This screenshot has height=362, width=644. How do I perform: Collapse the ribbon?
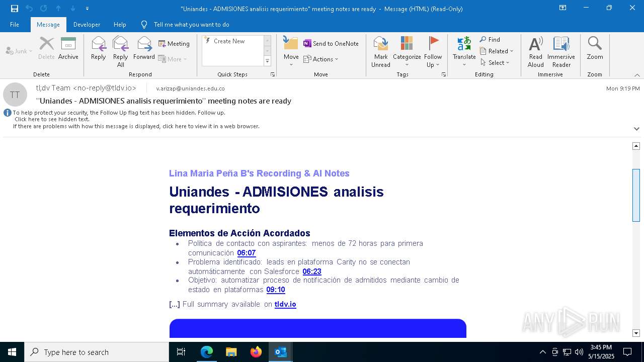(x=637, y=75)
